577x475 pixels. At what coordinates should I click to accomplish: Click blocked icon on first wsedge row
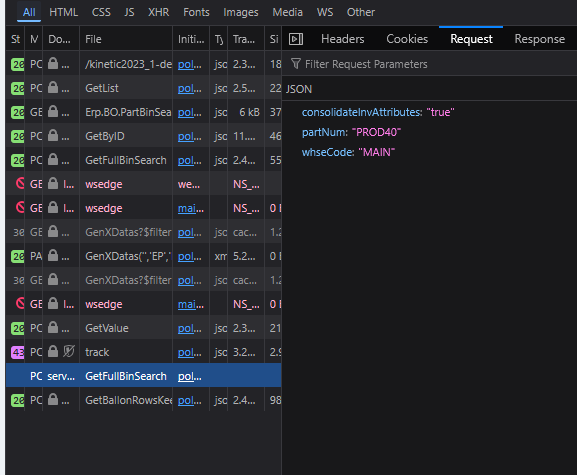(x=20, y=183)
